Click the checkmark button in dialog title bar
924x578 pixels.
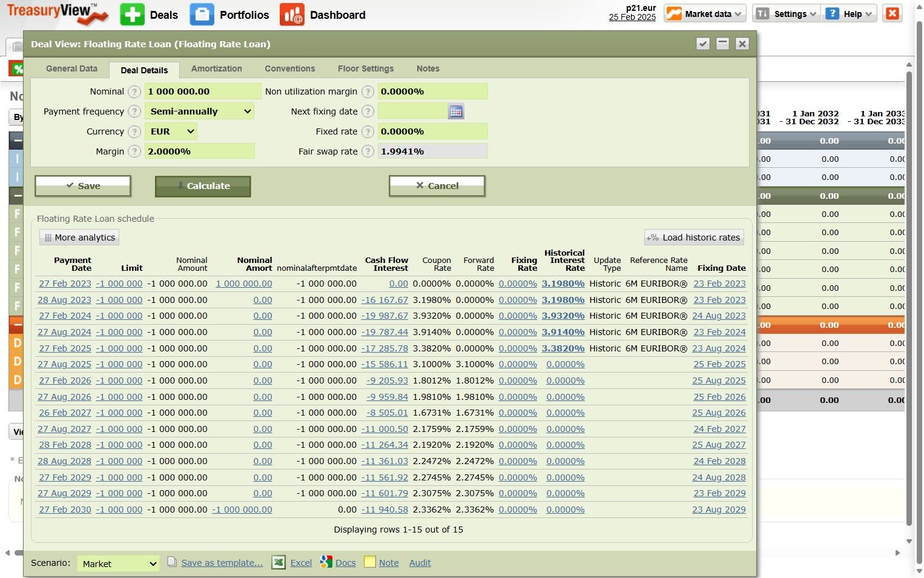(703, 44)
